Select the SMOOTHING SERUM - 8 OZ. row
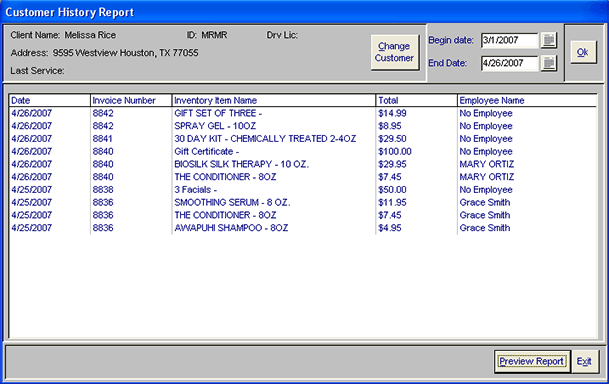Viewport: 609px width, 384px height. coord(303,203)
